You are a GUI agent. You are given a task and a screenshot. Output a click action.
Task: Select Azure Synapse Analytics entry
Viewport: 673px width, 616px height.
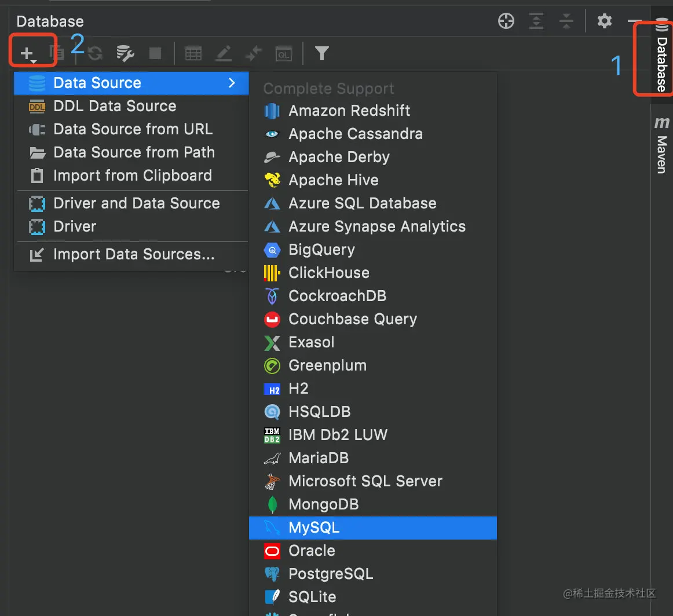pos(373,226)
